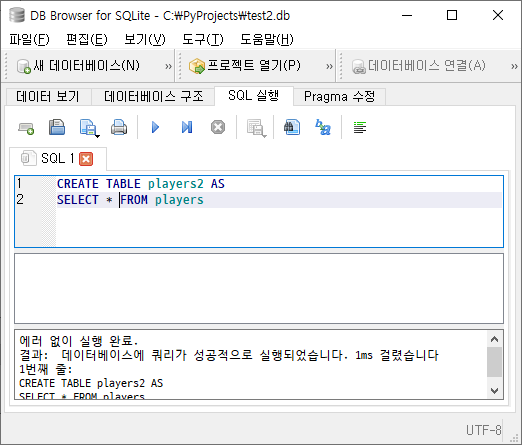Click the '에러 없이 실행 완료.' message

click(x=79, y=341)
